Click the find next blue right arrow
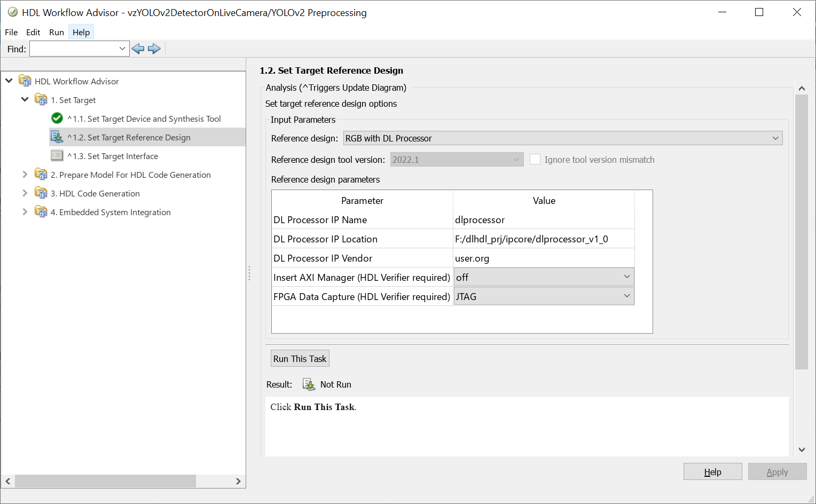The height and width of the screenshot is (504, 816). (154, 49)
